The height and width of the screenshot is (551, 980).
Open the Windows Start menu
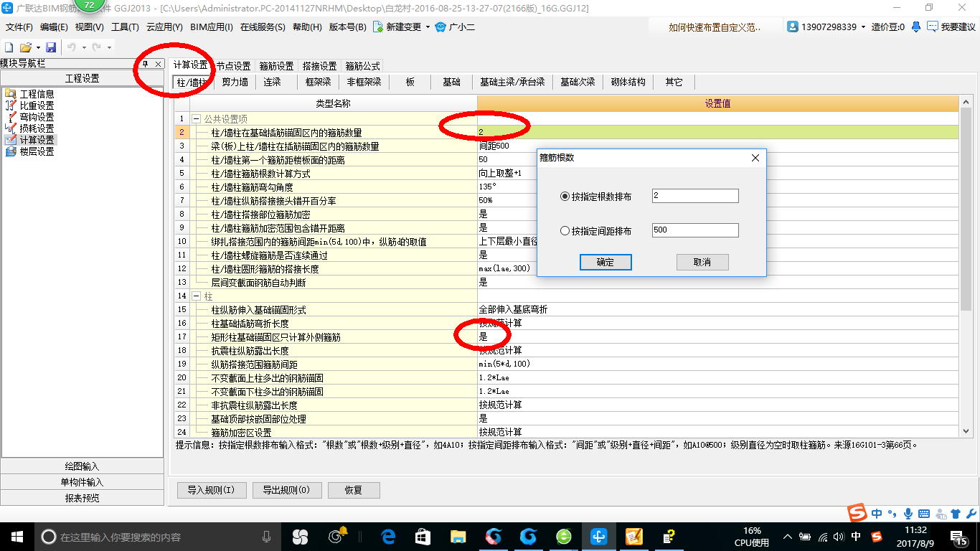pyautogui.click(x=17, y=536)
